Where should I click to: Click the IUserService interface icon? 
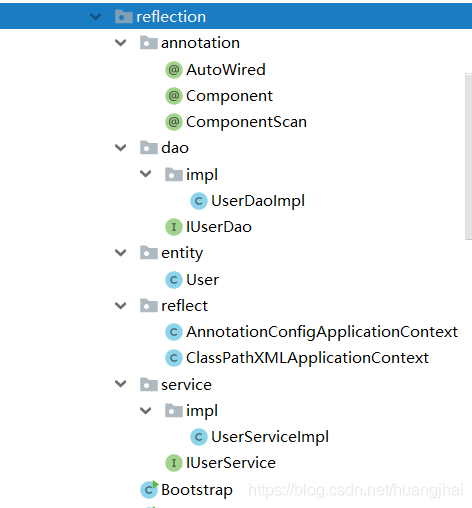[x=174, y=463]
